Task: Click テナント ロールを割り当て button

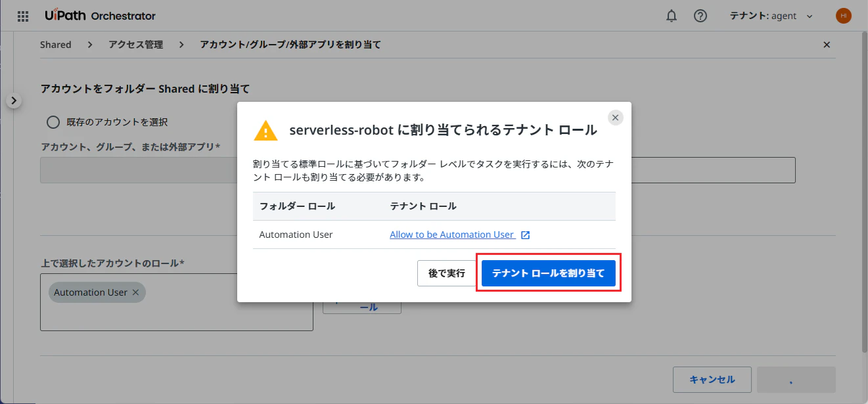Action: pos(549,273)
